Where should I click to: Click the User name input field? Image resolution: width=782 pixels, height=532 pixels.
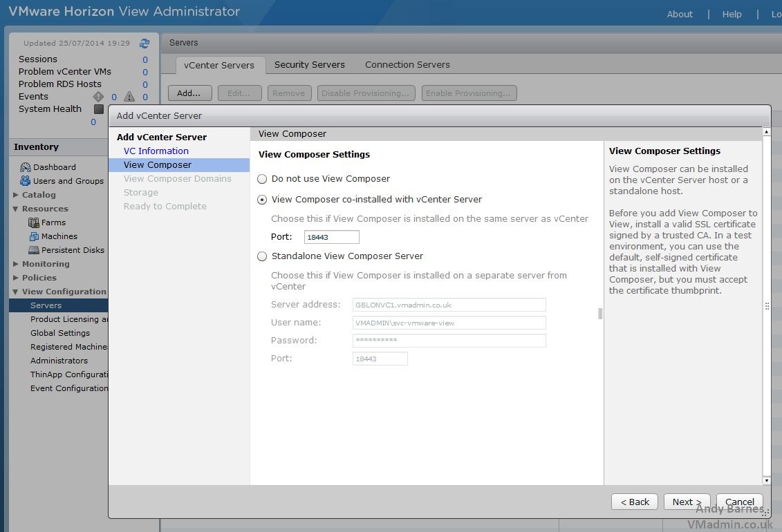[x=449, y=323]
